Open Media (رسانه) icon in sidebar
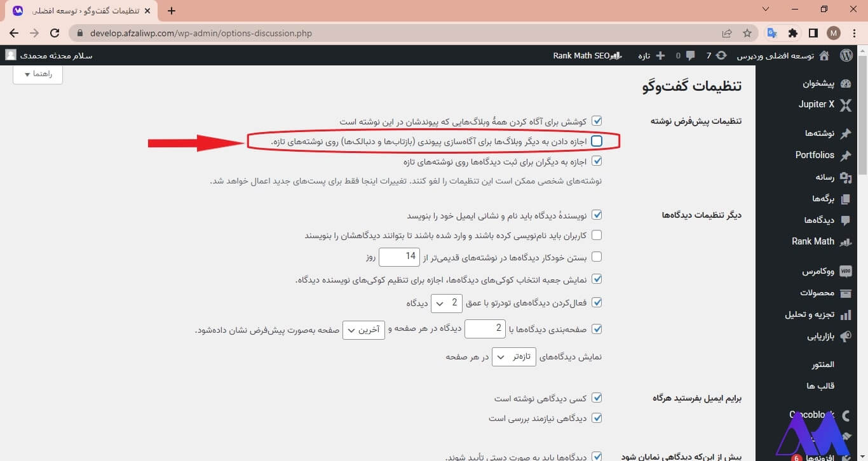 [845, 178]
